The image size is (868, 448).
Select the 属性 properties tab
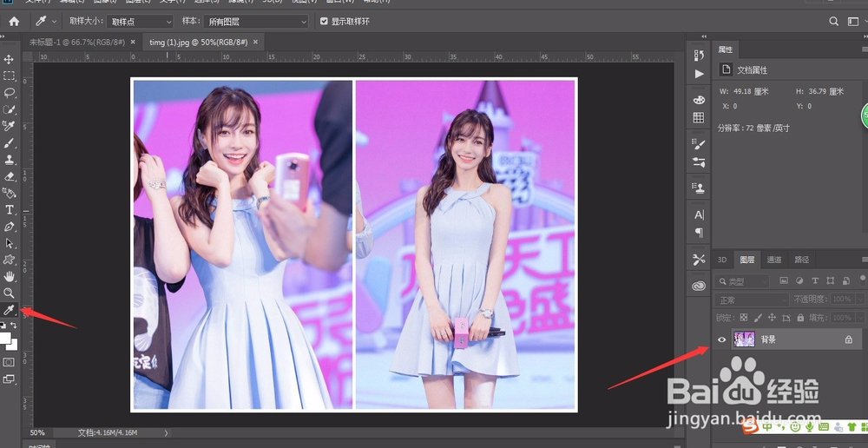725,49
